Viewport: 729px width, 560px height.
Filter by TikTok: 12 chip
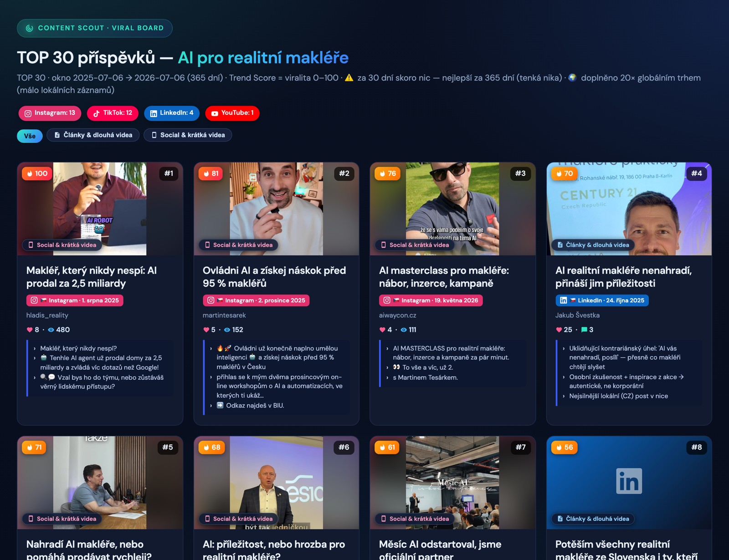point(113,113)
